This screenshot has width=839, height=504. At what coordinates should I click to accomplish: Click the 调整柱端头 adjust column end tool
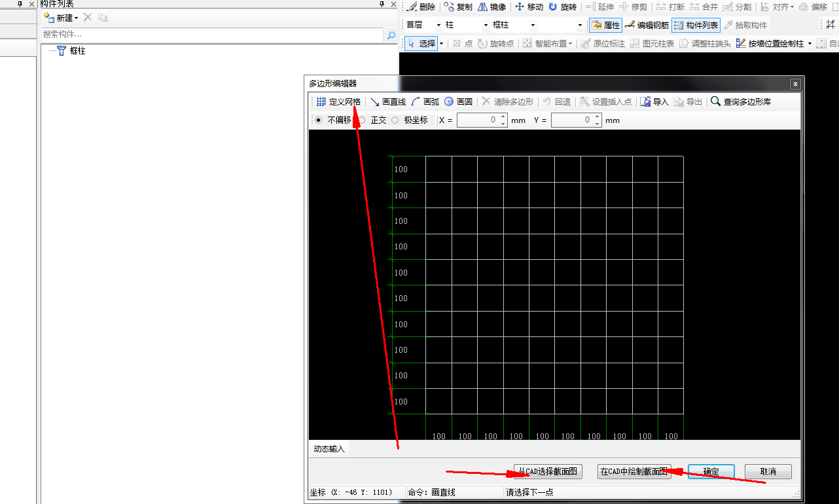pos(705,44)
